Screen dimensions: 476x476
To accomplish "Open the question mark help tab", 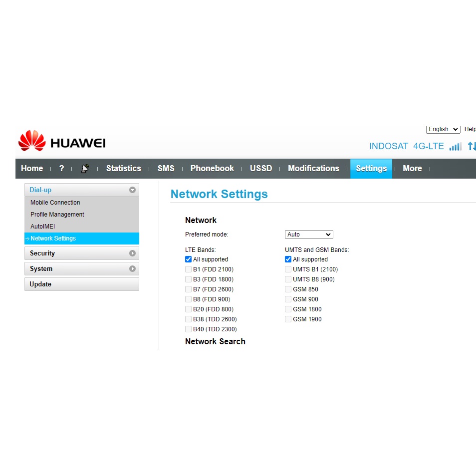I will [61, 169].
